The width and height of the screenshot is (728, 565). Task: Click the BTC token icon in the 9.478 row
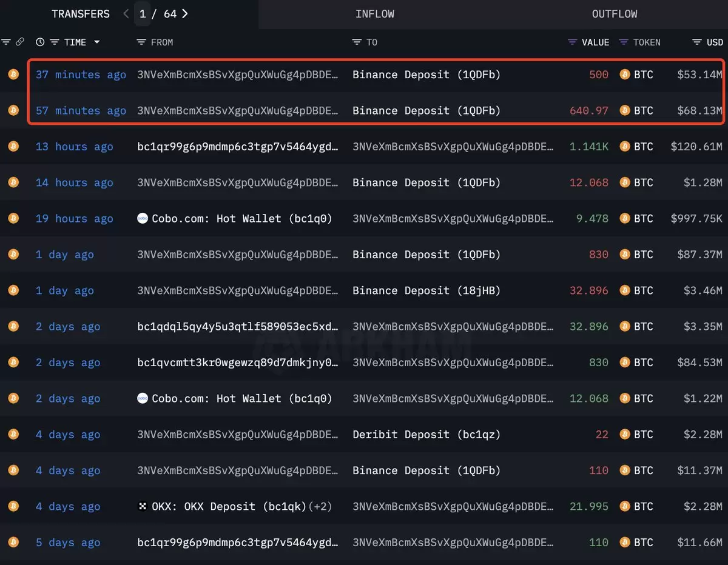pos(625,218)
